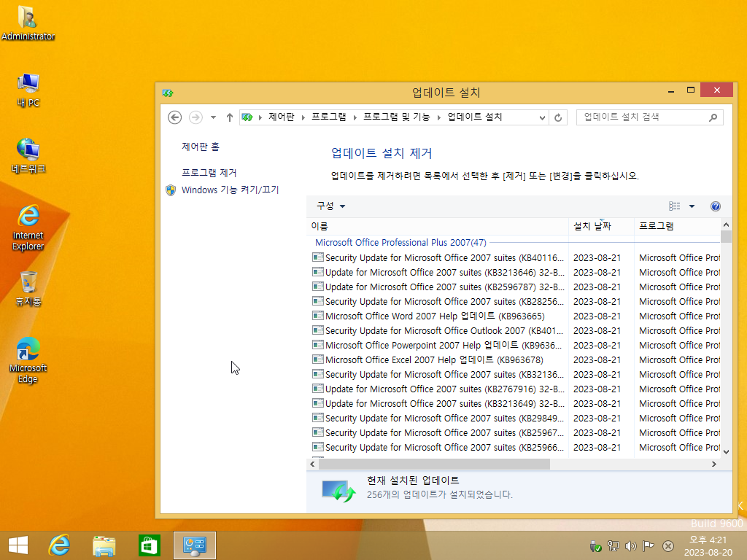This screenshot has height=560, width=747.
Task: Select Microsoft Edge desktop shortcut
Action: 28,360
